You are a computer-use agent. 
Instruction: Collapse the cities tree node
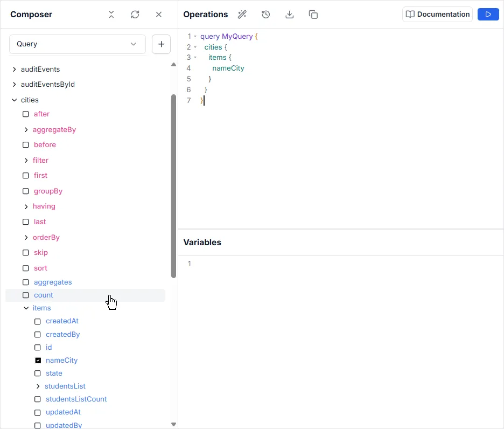15,100
